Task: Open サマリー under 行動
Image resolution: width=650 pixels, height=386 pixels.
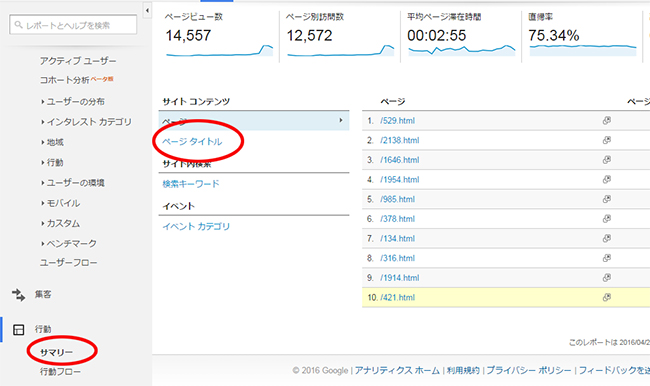Action: 56,352
